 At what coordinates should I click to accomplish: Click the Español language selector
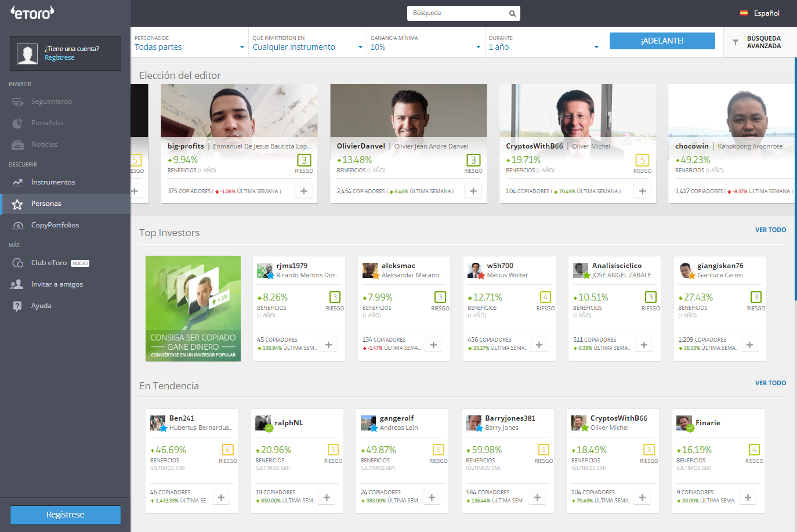[760, 13]
